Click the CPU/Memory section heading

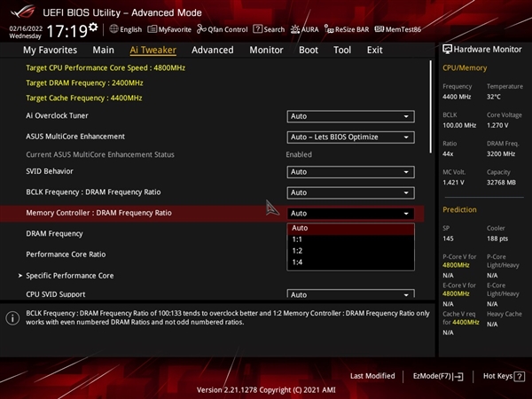tap(465, 68)
